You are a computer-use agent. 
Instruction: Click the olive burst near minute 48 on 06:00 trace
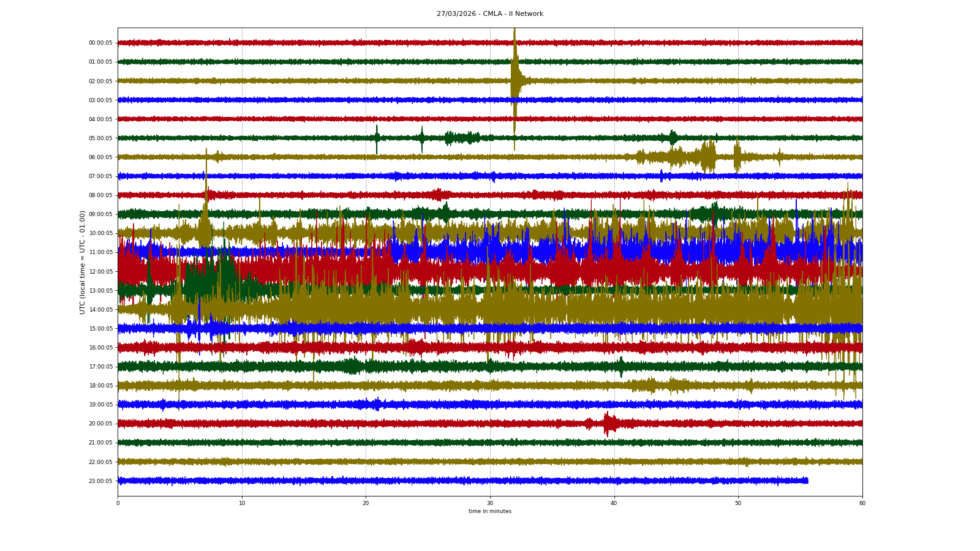[709, 157]
